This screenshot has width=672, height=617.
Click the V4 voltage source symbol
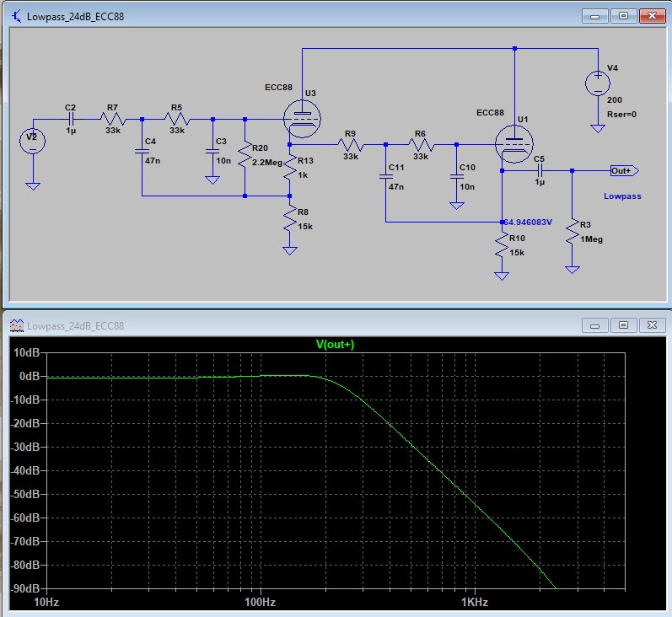[598, 83]
